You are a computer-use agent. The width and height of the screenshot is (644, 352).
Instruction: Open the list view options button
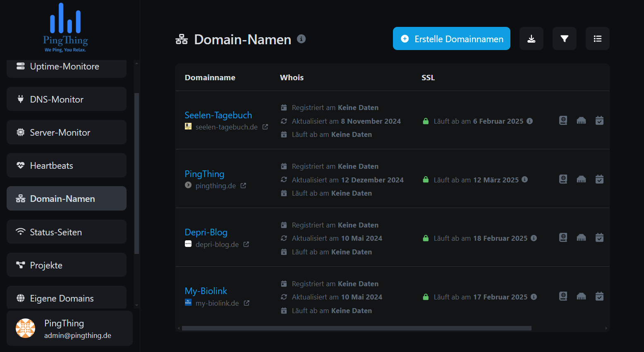(598, 38)
